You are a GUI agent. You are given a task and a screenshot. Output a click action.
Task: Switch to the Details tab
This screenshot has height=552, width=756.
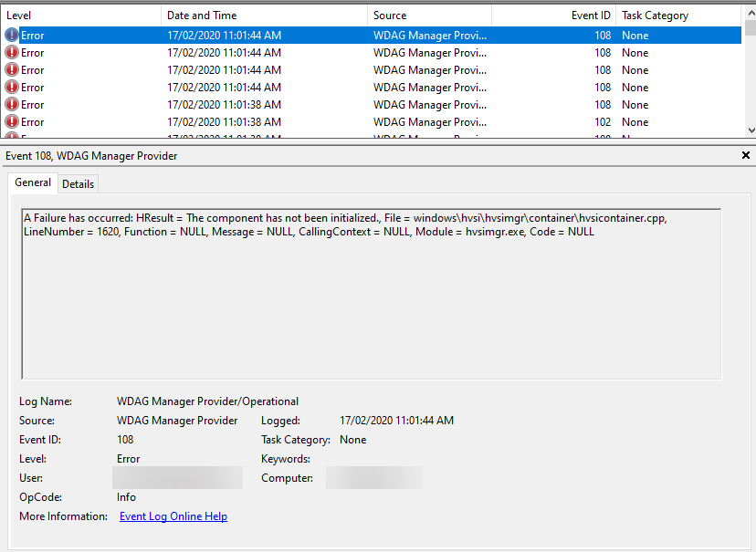tap(78, 184)
